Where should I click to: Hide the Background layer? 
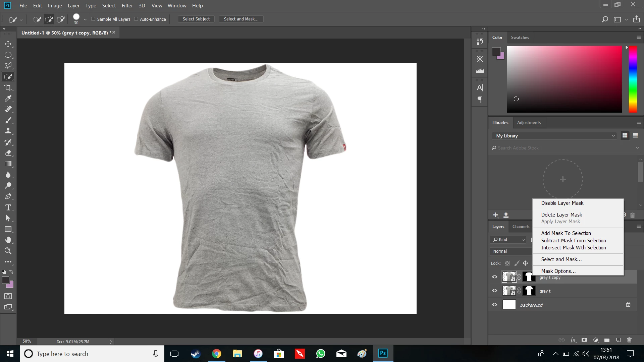[x=494, y=305]
